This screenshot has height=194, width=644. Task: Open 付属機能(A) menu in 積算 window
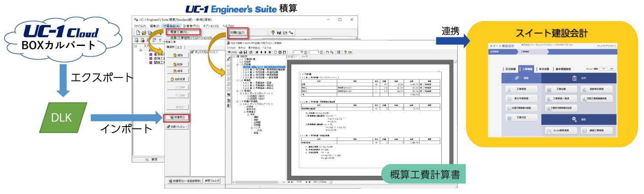[172, 26]
